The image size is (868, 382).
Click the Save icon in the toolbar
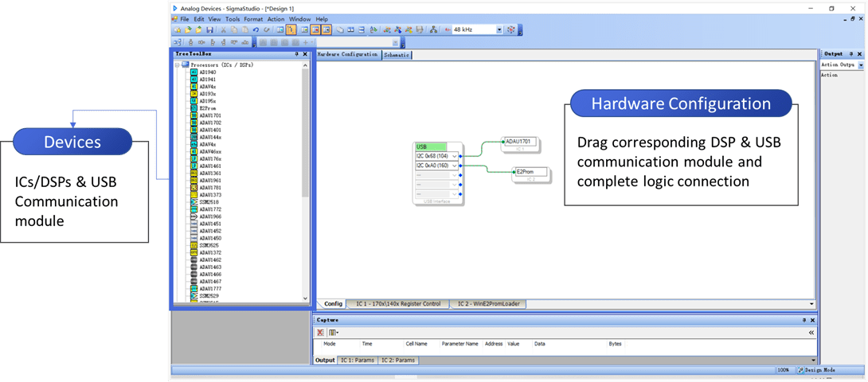[209, 29]
